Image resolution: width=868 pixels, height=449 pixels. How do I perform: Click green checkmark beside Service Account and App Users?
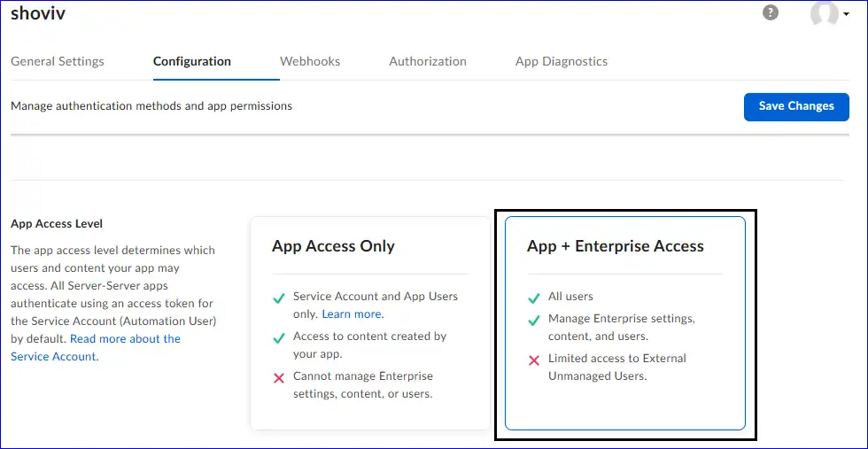click(x=279, y=298)
